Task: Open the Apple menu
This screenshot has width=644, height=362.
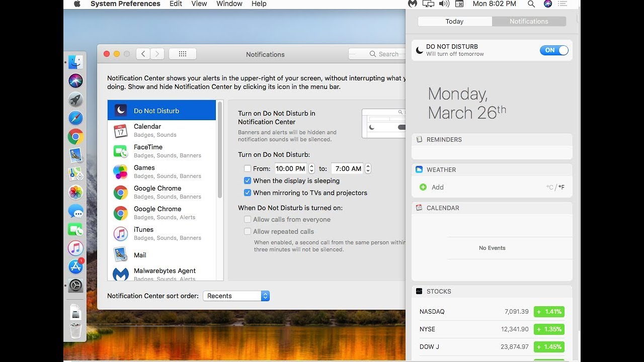Action: 77,4
